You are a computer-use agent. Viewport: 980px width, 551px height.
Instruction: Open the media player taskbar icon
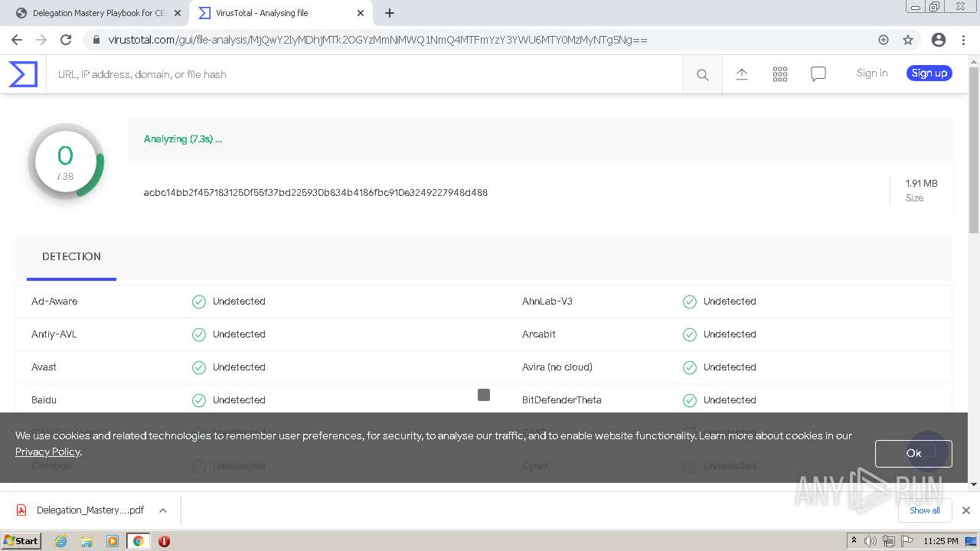tap(113, 541)
